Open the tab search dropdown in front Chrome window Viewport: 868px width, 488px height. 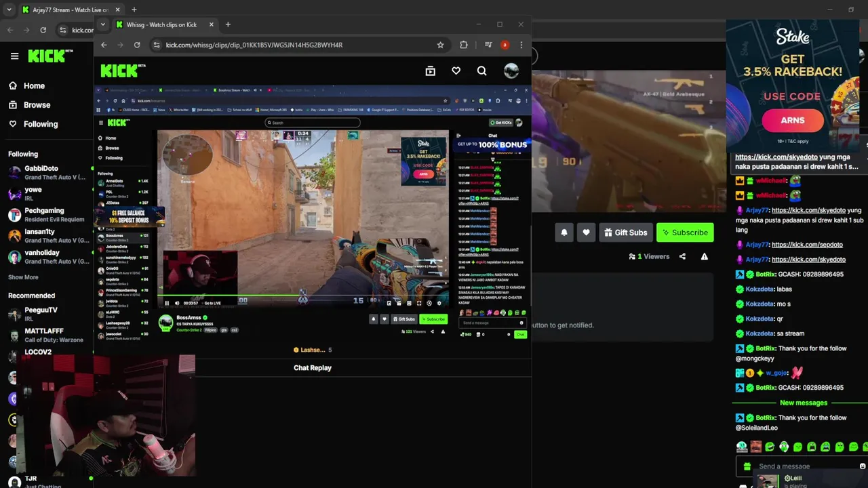103,24
